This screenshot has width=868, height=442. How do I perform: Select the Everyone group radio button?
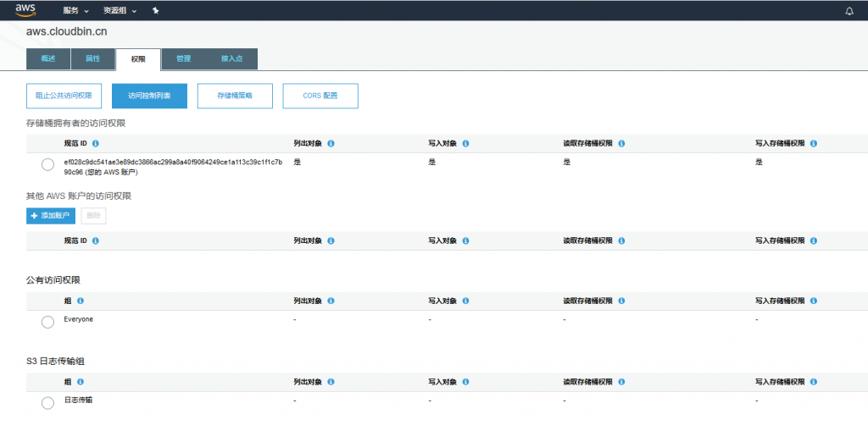tap(48, 322)
